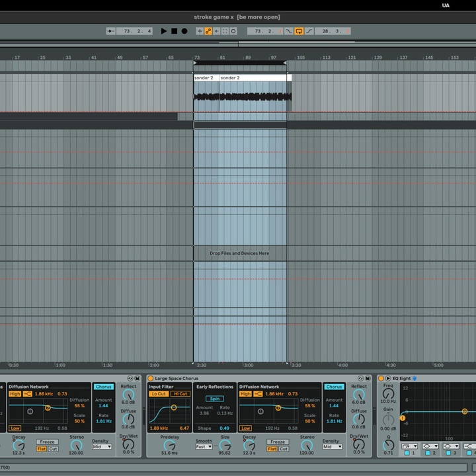This screenshot has height=476, width=476.
Task: Click the Punch-In switch icon
Action: [289, 31]
